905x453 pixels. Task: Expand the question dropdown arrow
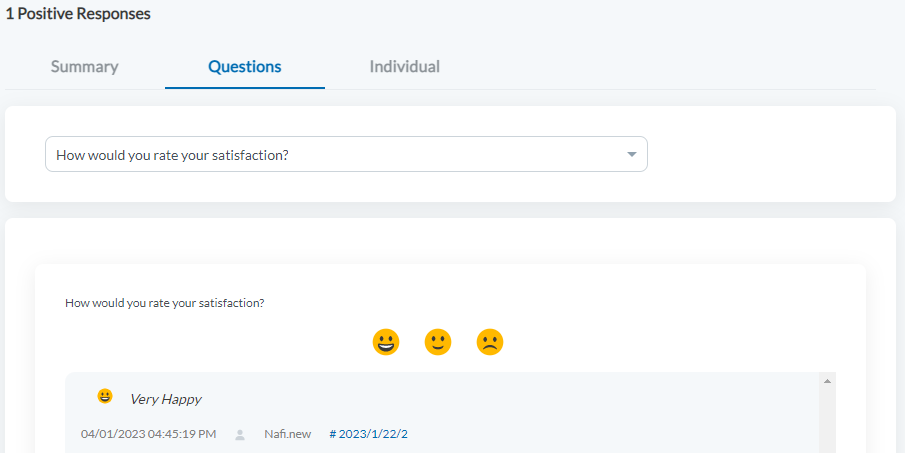click(x=631, y=155)
